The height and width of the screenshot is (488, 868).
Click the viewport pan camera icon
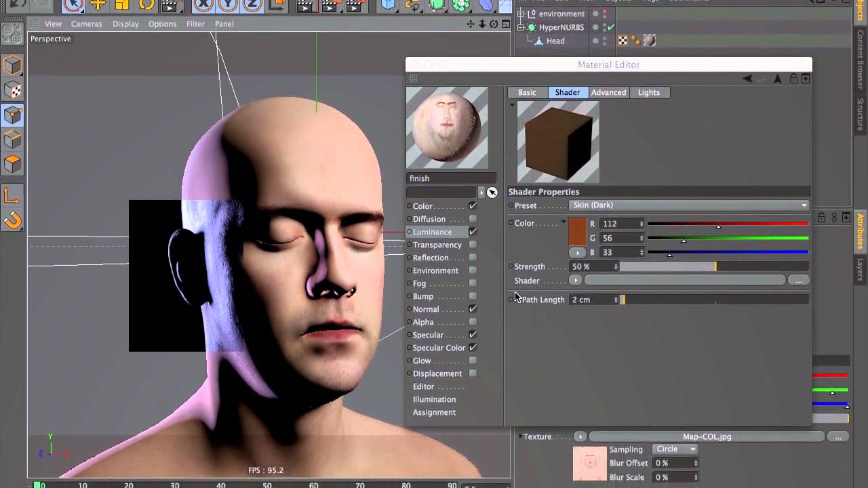[x=471, y=24]
